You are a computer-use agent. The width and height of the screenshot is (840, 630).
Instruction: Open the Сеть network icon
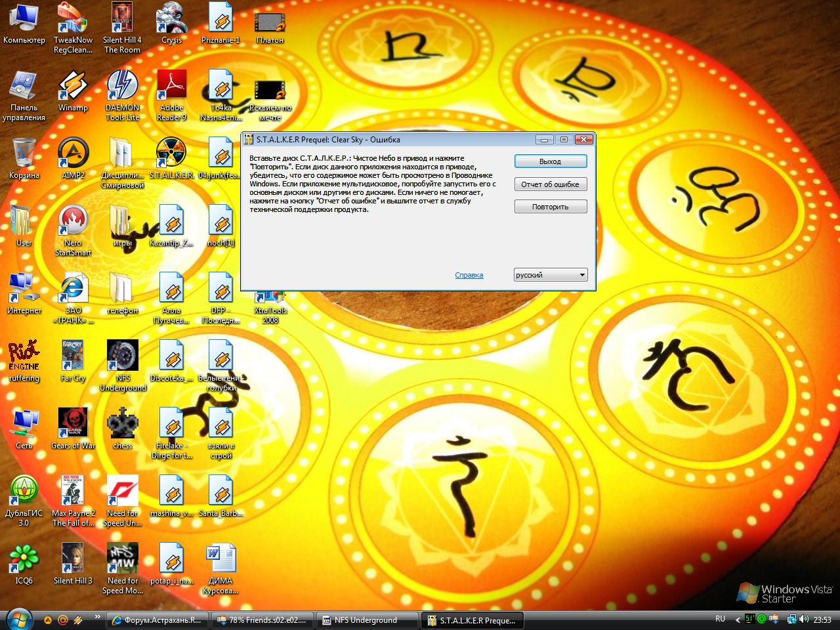tap(24, 429)
